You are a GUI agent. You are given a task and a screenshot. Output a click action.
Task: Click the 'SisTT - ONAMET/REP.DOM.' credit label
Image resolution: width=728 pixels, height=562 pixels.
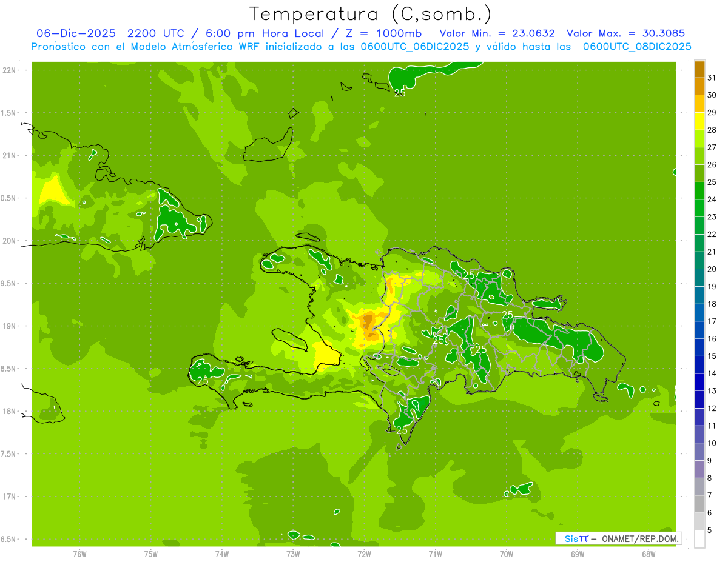point(618,538)
